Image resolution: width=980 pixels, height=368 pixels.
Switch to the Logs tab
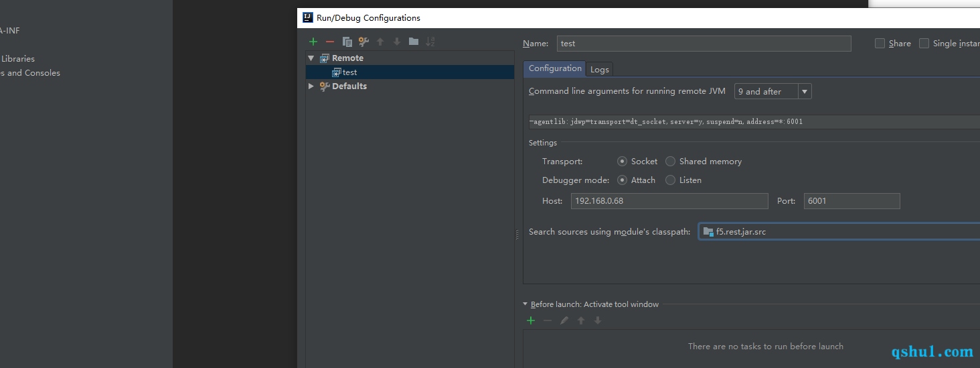click(x=600, y=69)
